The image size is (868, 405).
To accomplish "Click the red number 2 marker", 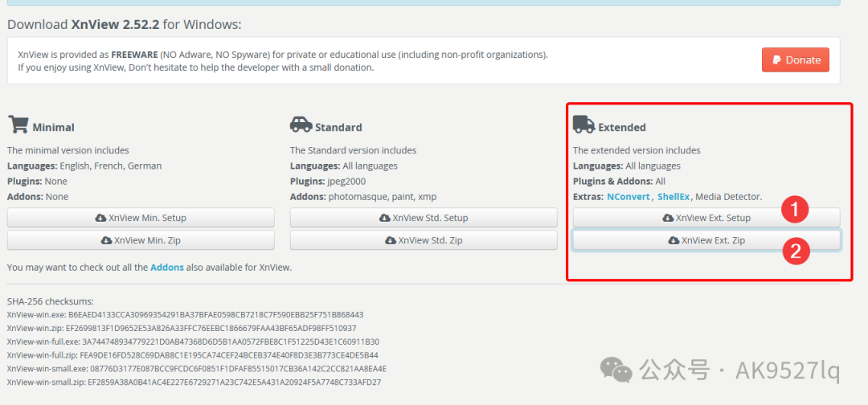I will click(795, 250).
